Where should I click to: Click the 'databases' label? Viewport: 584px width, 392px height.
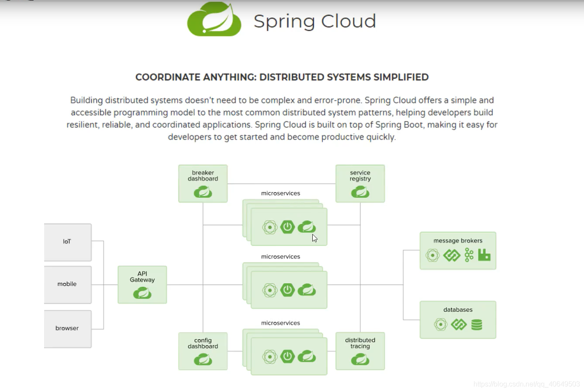coord(458,310)
